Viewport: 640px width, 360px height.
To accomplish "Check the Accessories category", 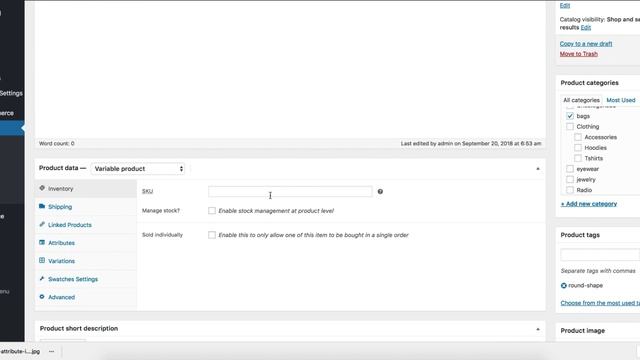I will pos(578,137).
